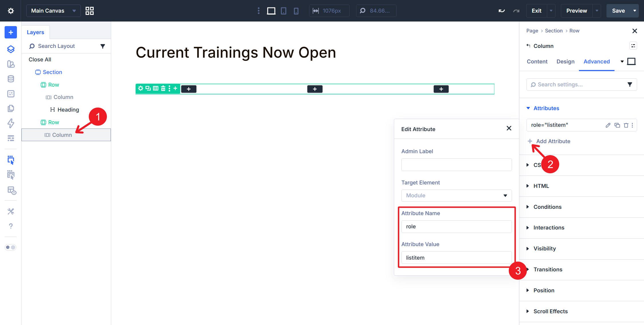
Task: Delete the role="listitem" attribute trash icon
Action: (626, 125)
